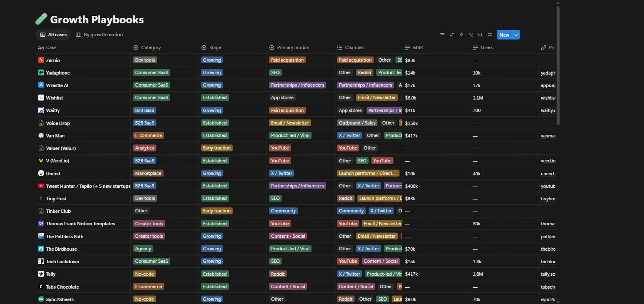Select Wishlist's App stores primary motion tag
The image size is (644, 304).
[x=282, y=97]
